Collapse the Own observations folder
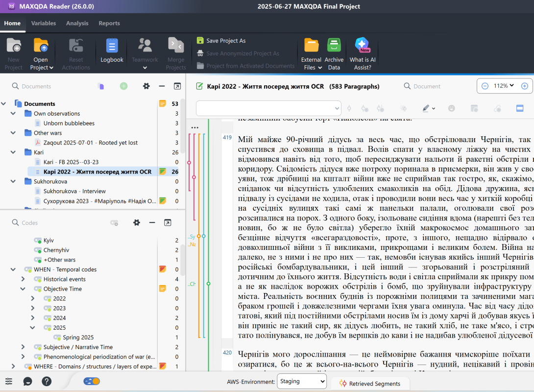 (x=13, y=113)
